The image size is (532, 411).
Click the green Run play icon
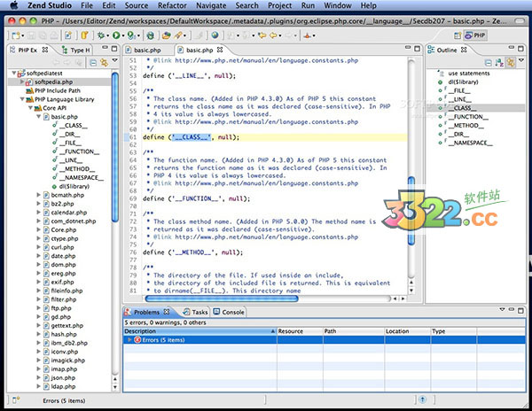point(116,35)
